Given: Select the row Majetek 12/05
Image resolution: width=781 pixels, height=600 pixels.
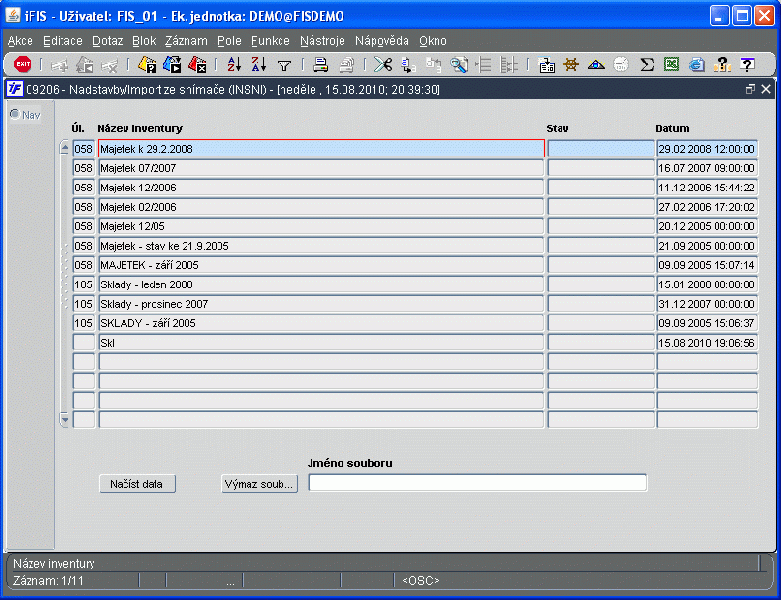Looking at the screenshot, I should 321,227.
